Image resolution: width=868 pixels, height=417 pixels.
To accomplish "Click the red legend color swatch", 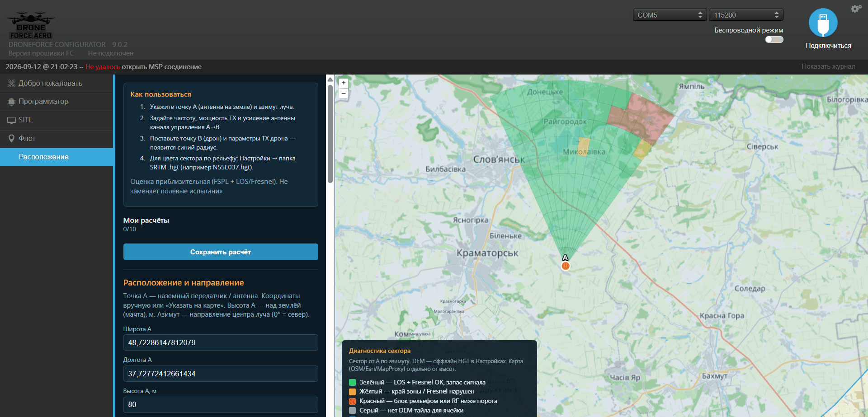I will 353,401.
